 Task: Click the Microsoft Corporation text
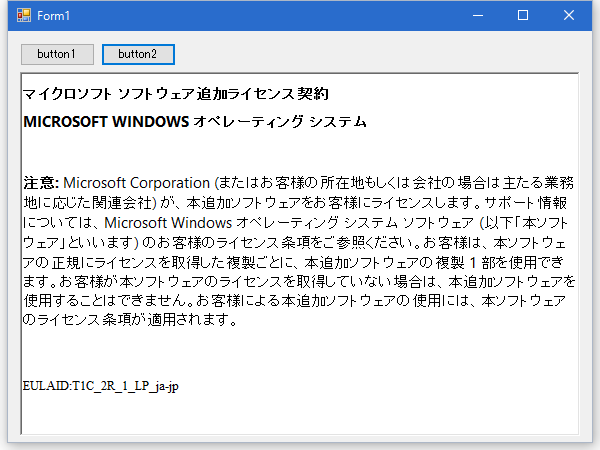[x=136, y=183]
